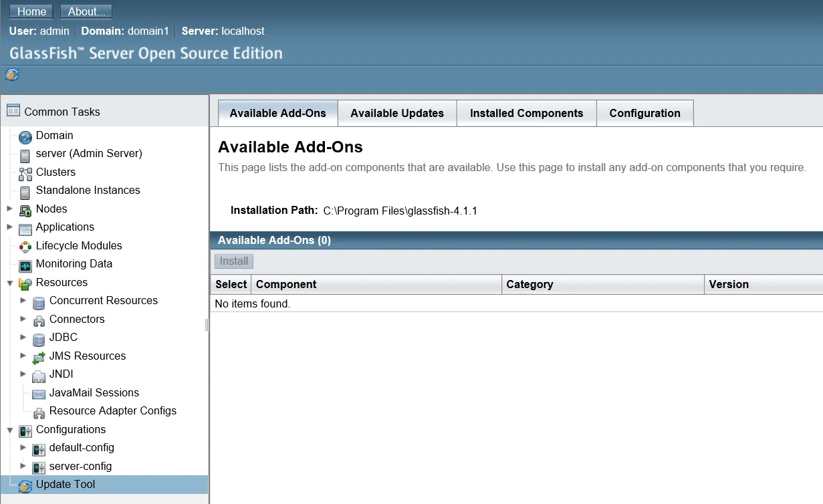The image size is (823, 504).
Task: Click the Configurations icon
Action: point(25,432)
